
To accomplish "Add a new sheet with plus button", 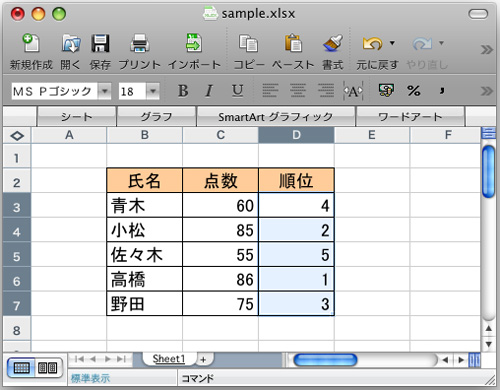I will click(x=203, y=360).
